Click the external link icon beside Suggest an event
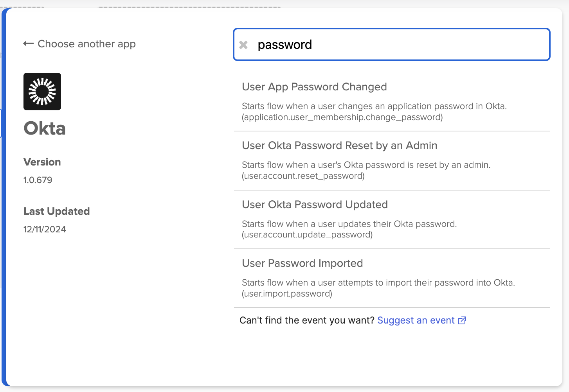Viewport: 569px width, 392px height. 462,320
